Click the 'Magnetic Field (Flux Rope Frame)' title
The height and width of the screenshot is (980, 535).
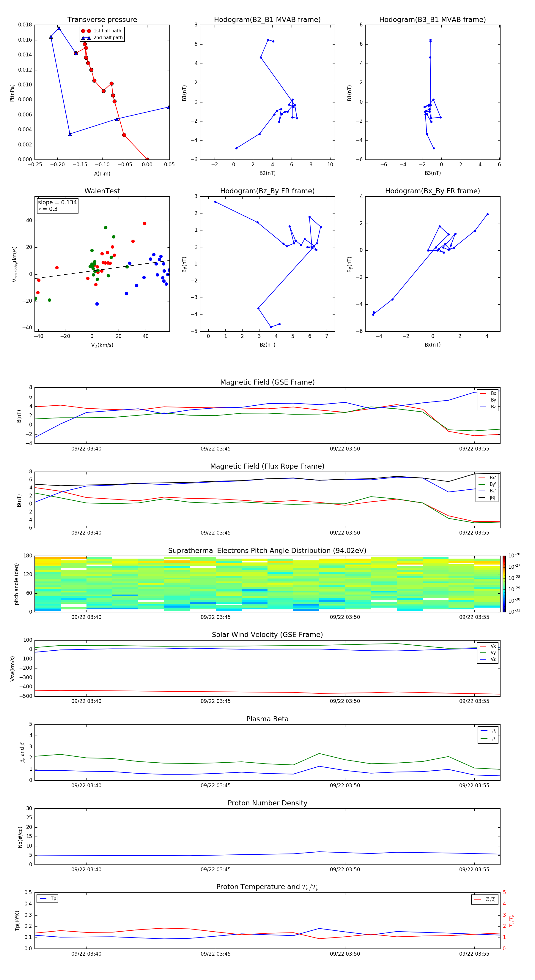click(267, 467)
